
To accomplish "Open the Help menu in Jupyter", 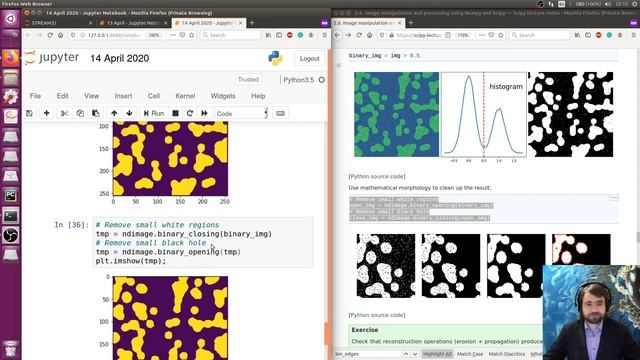I will coord(258,96).
